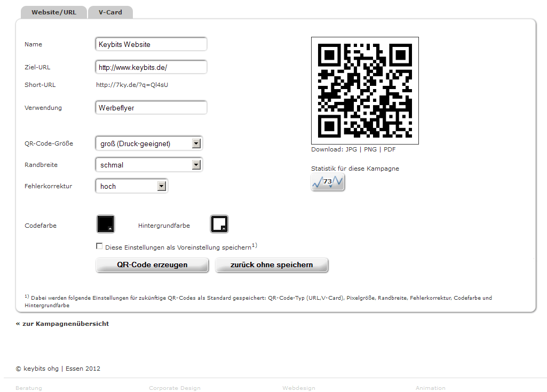The image size is (547, 392).
Task: Expand the QR-Code-Größe dropdown
Action: click(x=196, y=143)
